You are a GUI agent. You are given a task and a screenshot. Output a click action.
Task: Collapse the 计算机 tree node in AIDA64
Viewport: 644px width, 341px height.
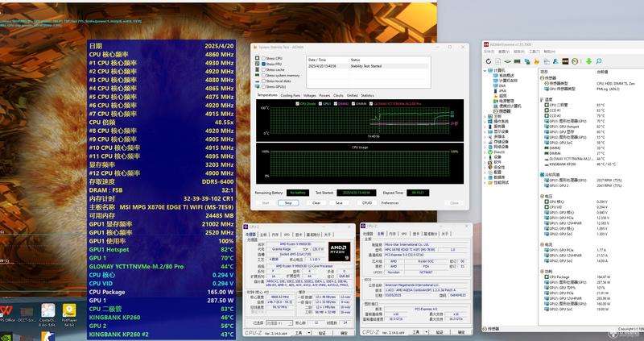pyautogui.click(x=485, y=71)
